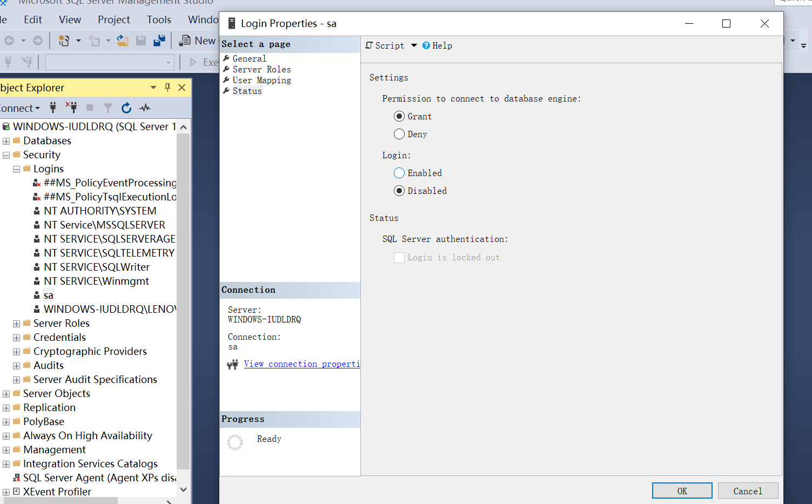The image size is (812, 504).
Task: Click the Databases folder icon
Action: [x=17, y=140]
